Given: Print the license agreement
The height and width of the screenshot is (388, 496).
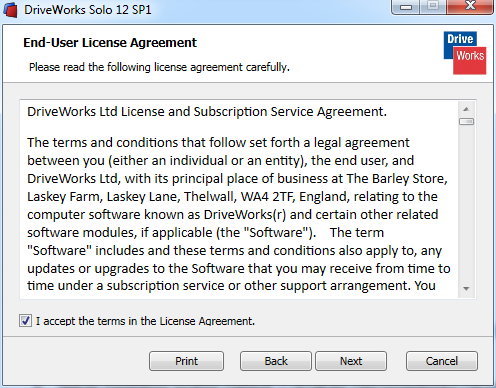Looking at the screenshot, I should point(186,361).
